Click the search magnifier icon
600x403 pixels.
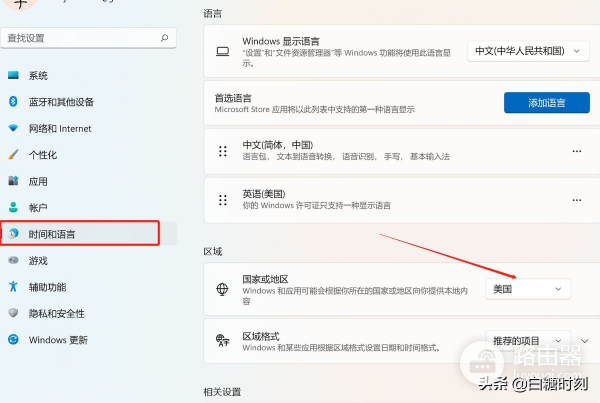coord(165,38)
